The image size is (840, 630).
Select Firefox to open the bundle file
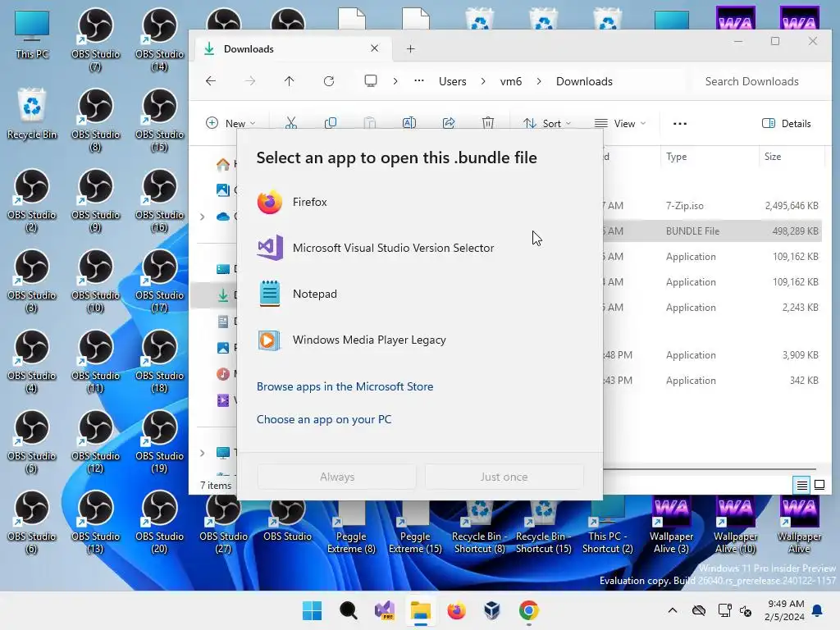(420, 202)
